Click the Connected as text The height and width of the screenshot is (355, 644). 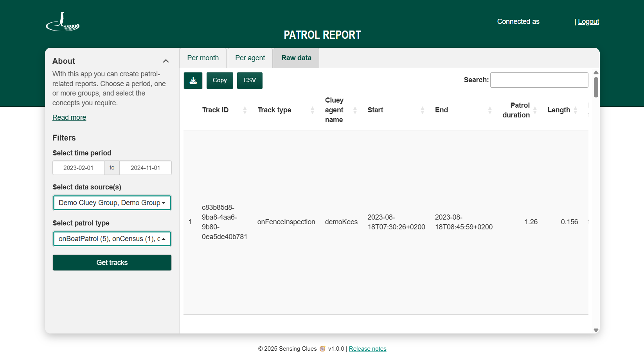[518, 22]
